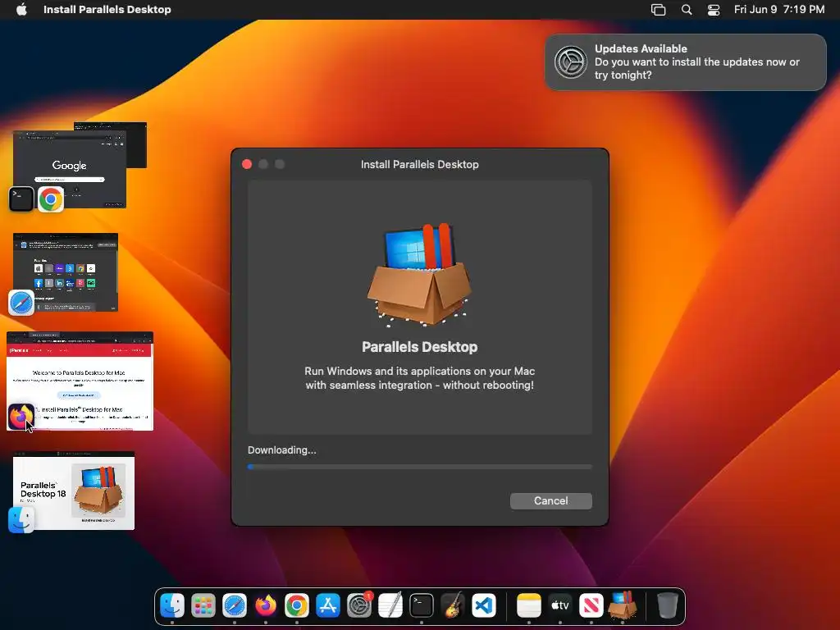This screenshot has height=630, width=840.
Task: Open Stage Manager icon in menu bar
Action: (659, 10)
